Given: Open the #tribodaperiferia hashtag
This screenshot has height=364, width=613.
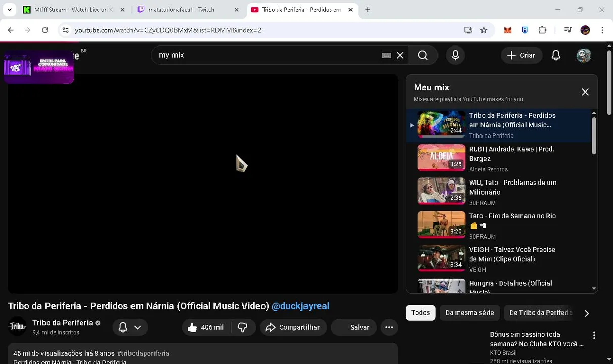Looking at the screenshot, I should coord(143,353).
